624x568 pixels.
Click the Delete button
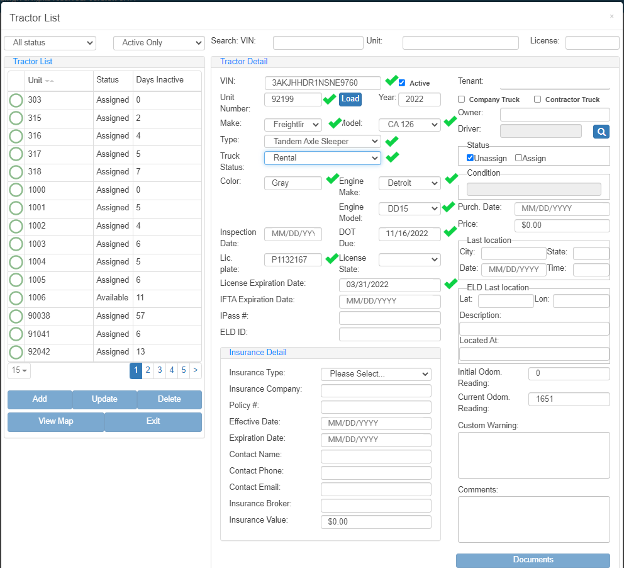coord(170,399)
